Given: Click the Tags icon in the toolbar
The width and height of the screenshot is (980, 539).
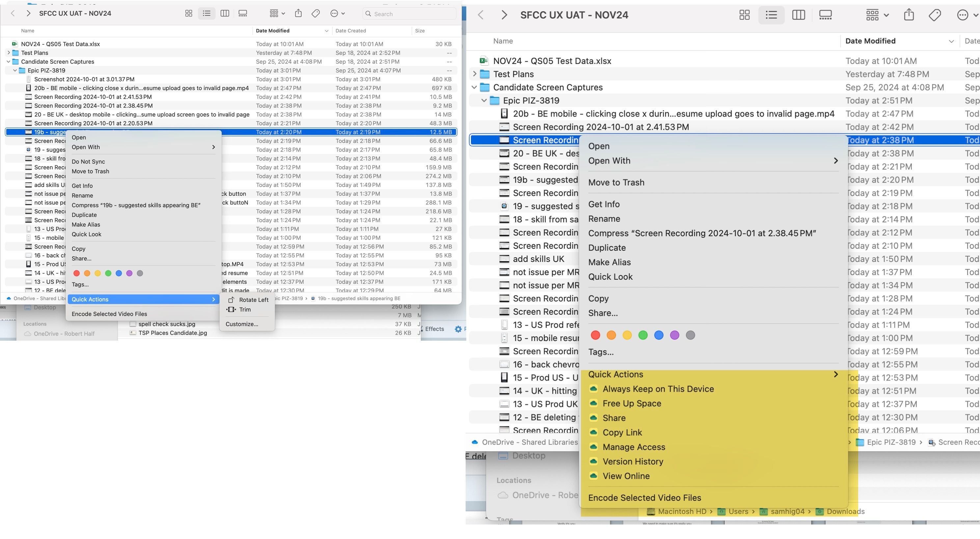Looking at the screenshot, I should click(315, 13).
